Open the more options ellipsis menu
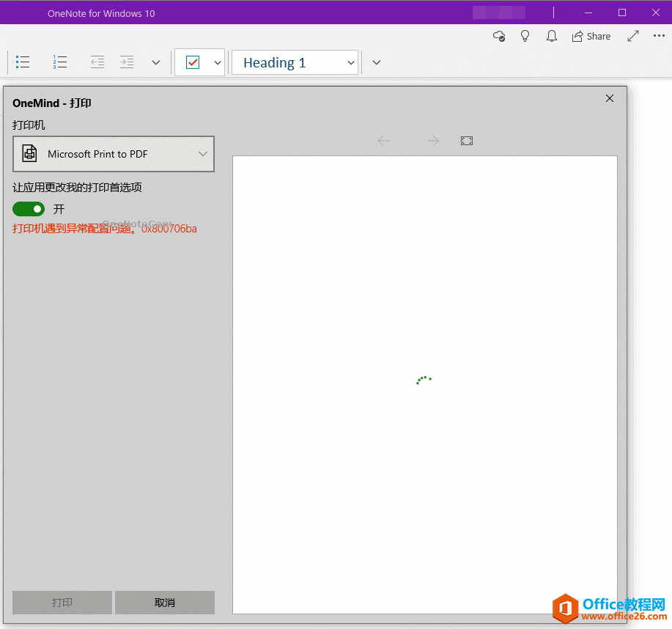This screenshot has height=629, width=672. 659,36
